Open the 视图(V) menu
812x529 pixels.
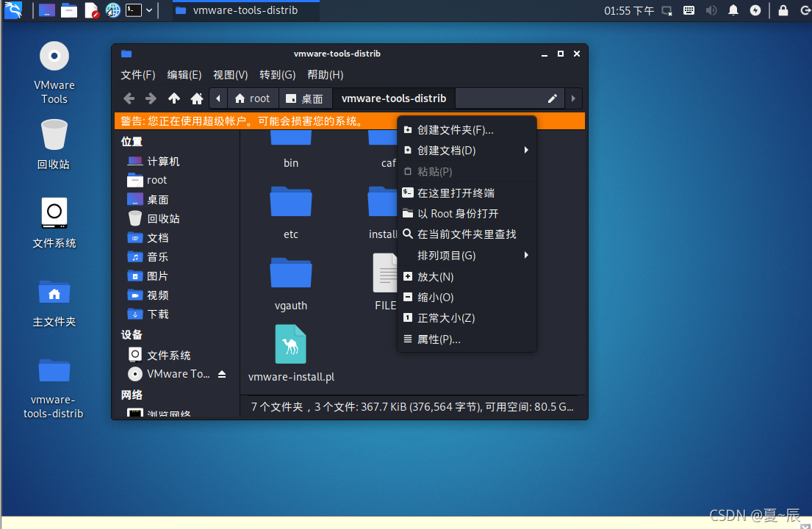coord(231,75)
